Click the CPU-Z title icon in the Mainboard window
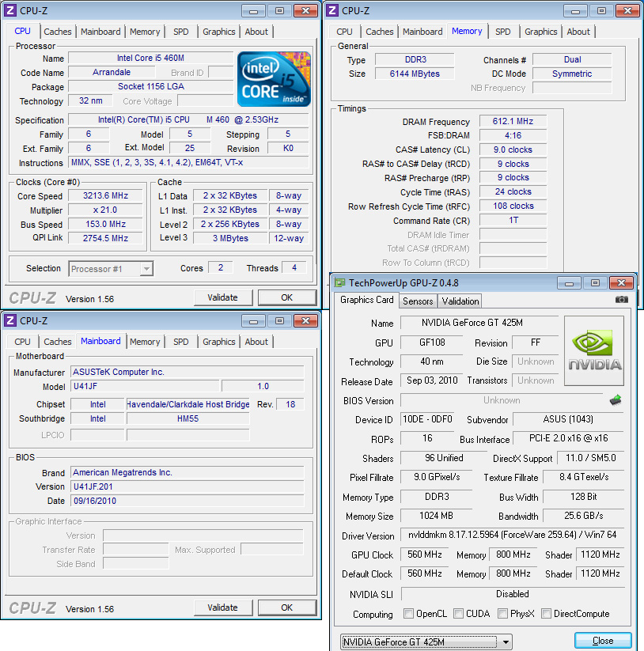The height and width of the screenshot is (651, 644). coord(10,320)
